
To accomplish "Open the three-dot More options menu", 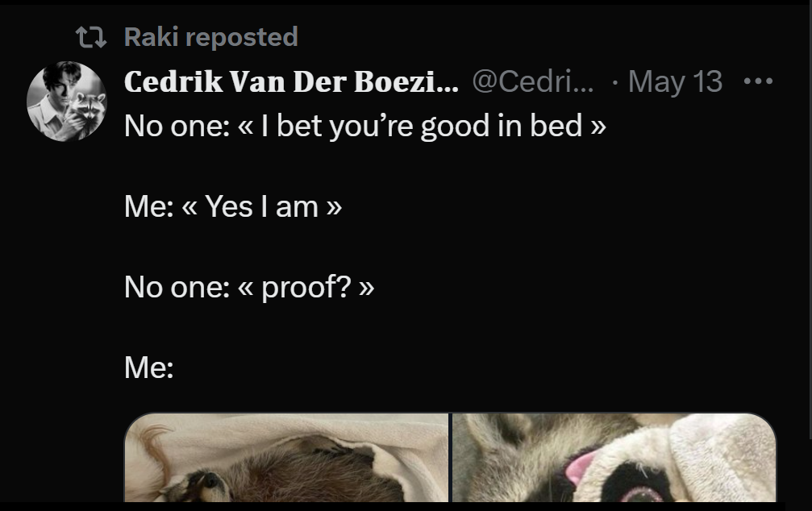I will tap(758, 81).
